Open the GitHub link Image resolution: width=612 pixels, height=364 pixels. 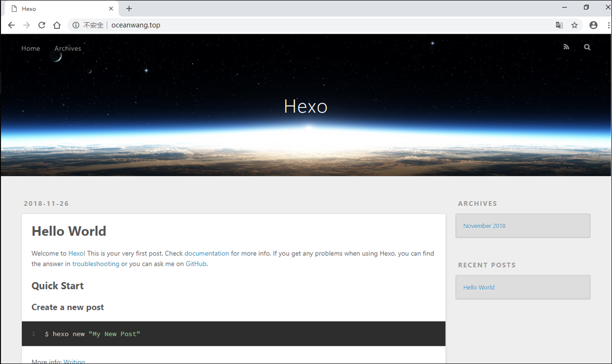coord(196,264)
